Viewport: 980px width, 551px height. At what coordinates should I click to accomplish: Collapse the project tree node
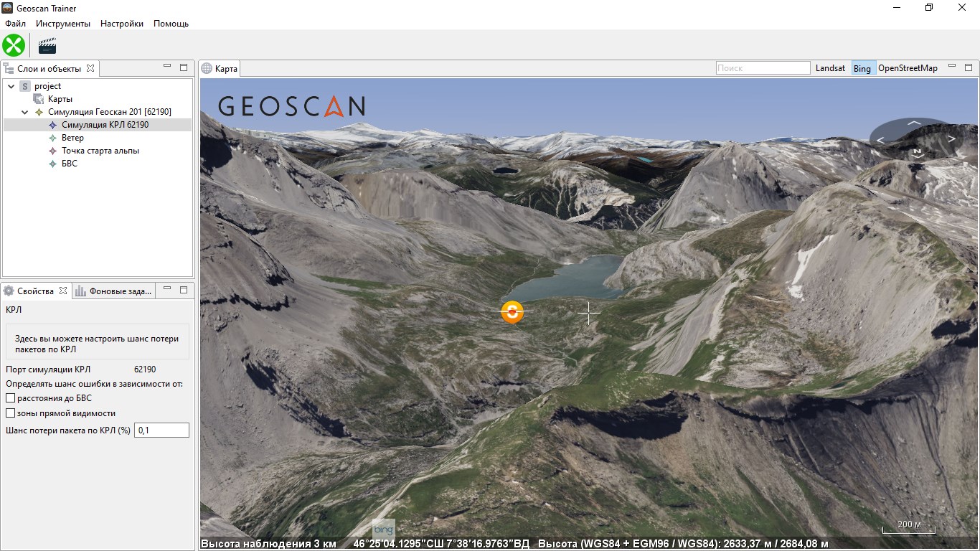click(11, 86)
